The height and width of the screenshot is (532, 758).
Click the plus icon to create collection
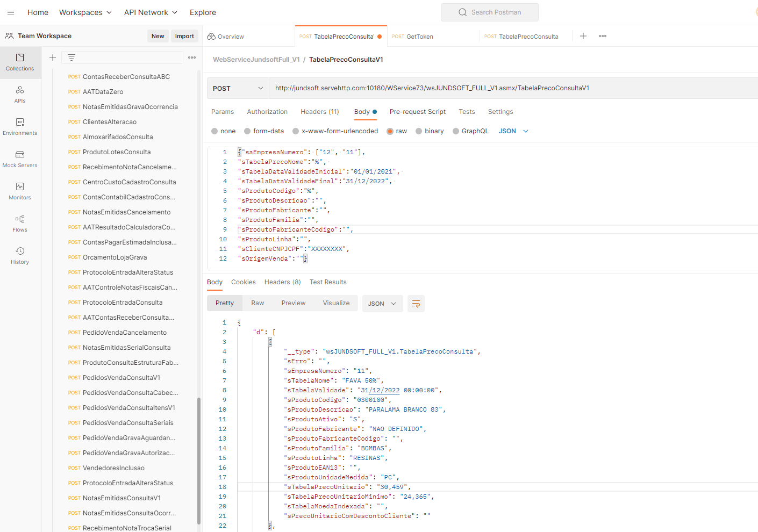(53, 57)
